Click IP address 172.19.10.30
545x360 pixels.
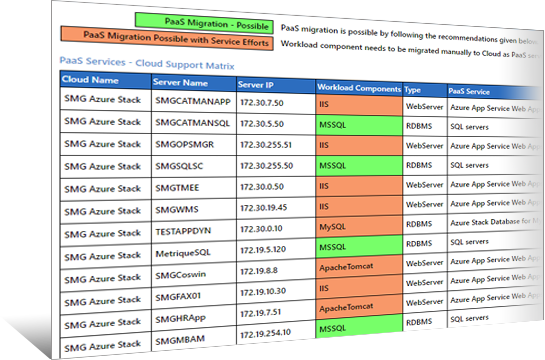pos(263,292)
